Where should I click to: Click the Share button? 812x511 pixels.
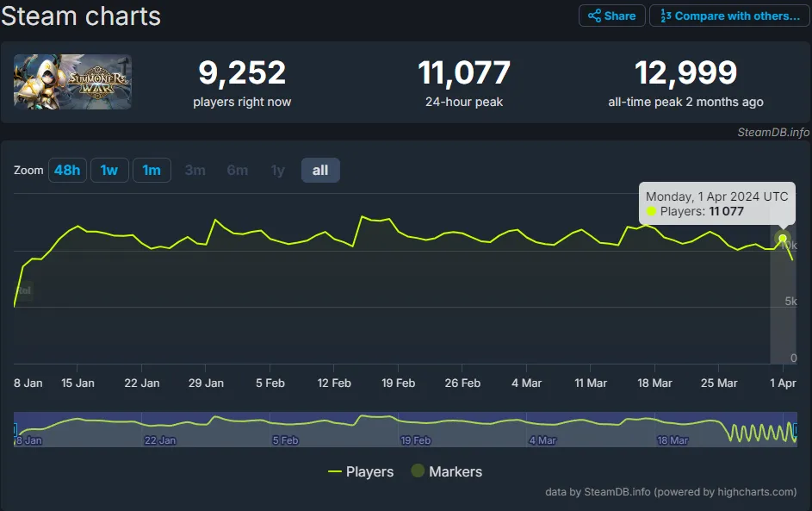611,16
